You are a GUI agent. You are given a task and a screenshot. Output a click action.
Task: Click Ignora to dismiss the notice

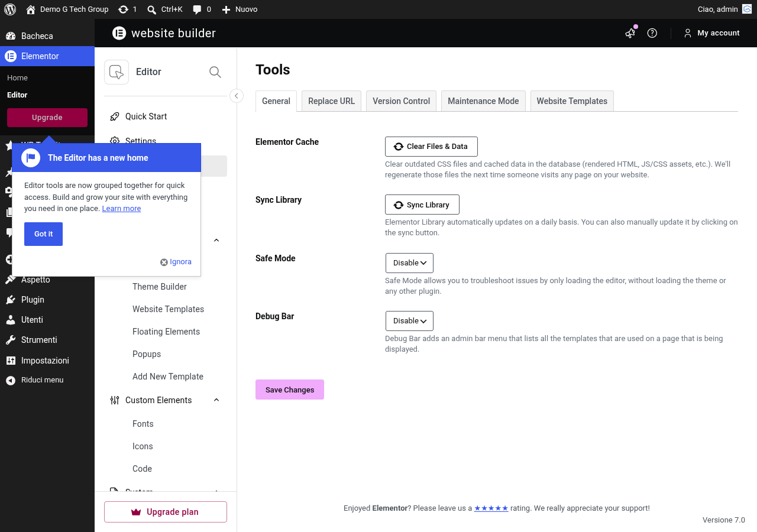point(176,262)
